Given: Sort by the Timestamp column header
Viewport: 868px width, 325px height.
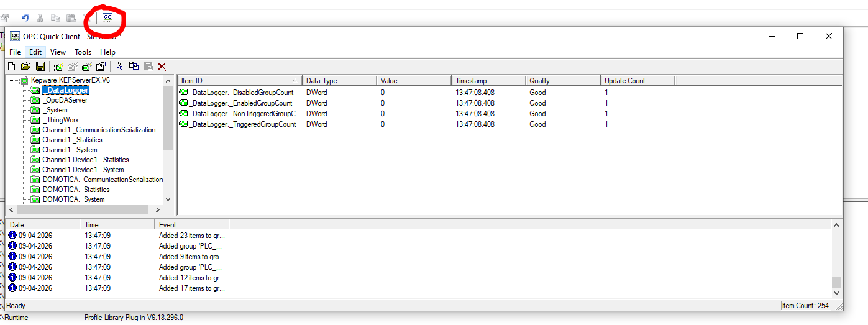Looking at the screenshot, I should click(488, 81).
